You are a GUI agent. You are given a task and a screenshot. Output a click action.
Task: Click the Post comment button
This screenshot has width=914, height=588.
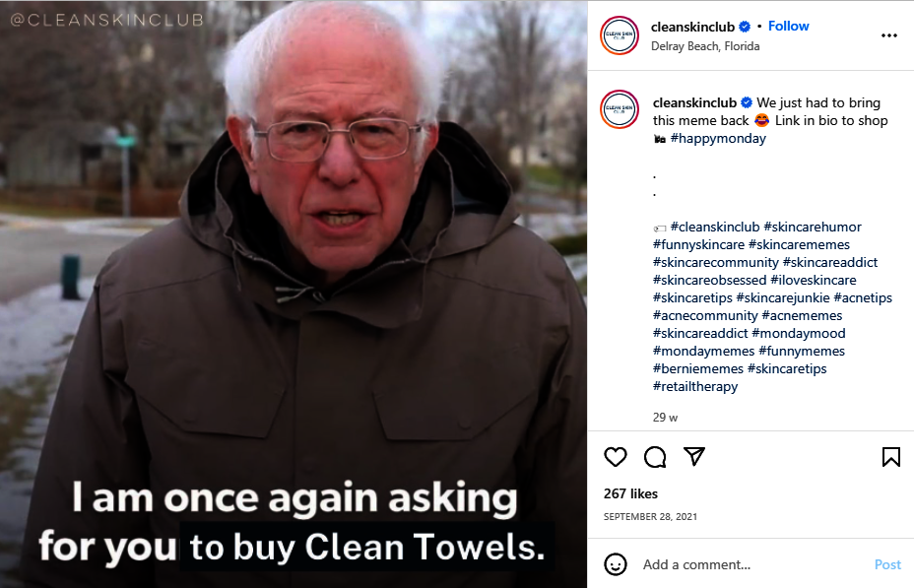887,564
